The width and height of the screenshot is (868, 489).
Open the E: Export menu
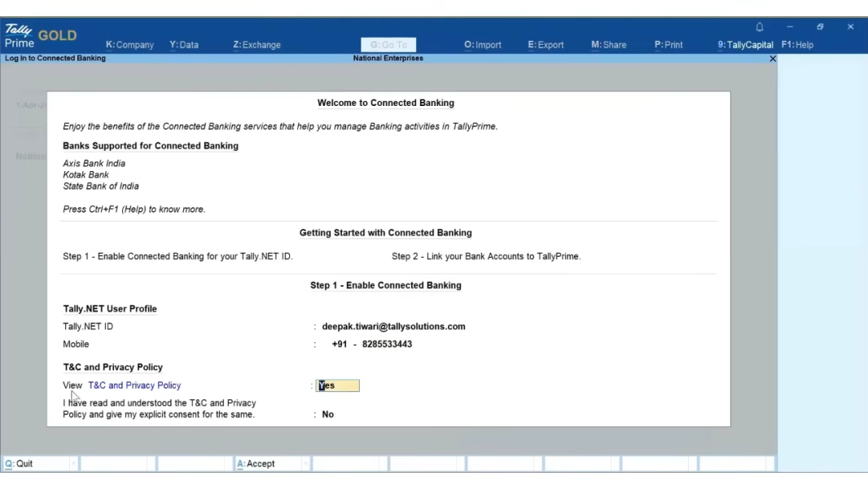(x=546, y=45)
